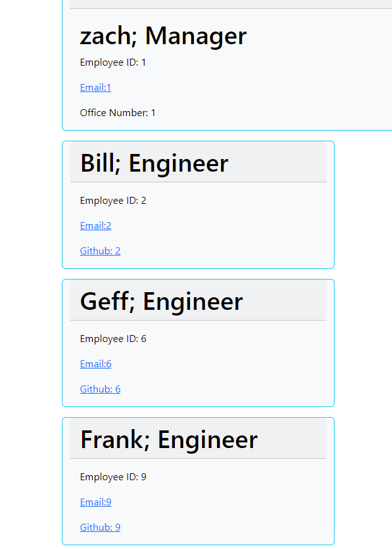Click the Email:6 link under Geff
The width and height of the screenshot is (392, 549).
[x=95, y=363]
